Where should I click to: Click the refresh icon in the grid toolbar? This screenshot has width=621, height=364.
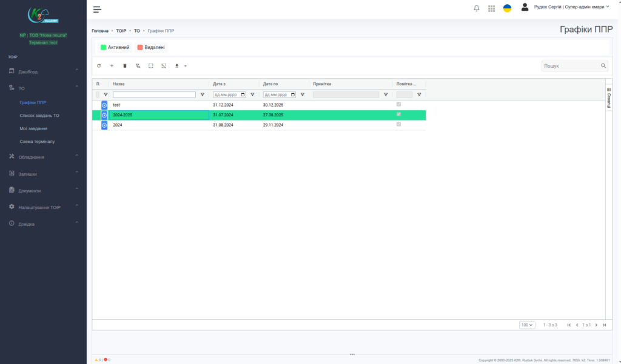[99, 65]
